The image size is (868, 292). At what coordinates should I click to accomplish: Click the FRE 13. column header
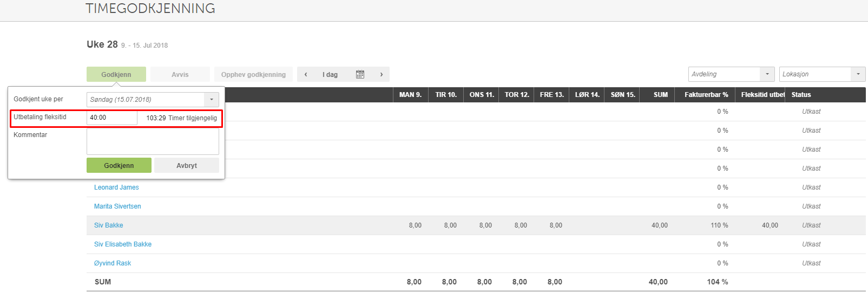click(552, 95)
